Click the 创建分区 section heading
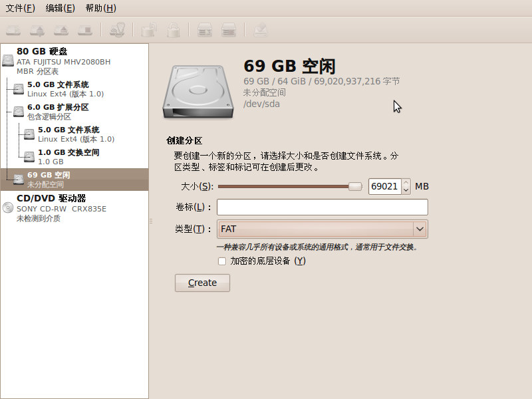The width and height of the screenshot is (532, 399). click(184, 140)
